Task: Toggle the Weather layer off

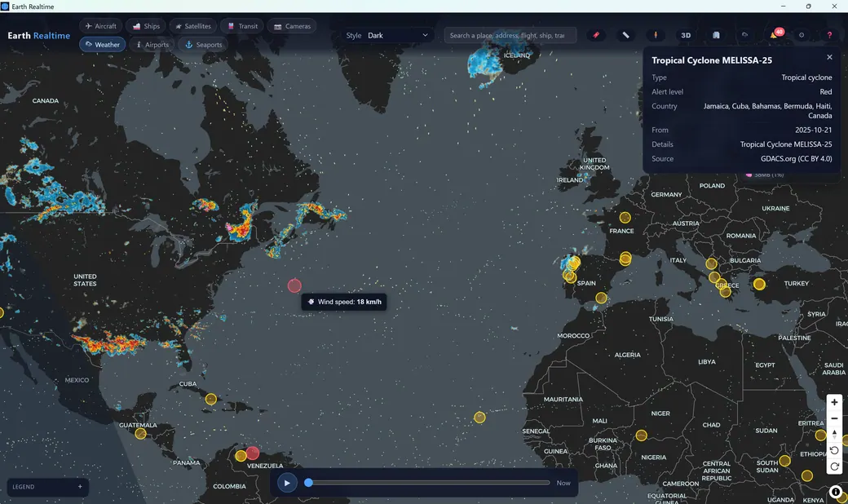Action: pos(102,44)
